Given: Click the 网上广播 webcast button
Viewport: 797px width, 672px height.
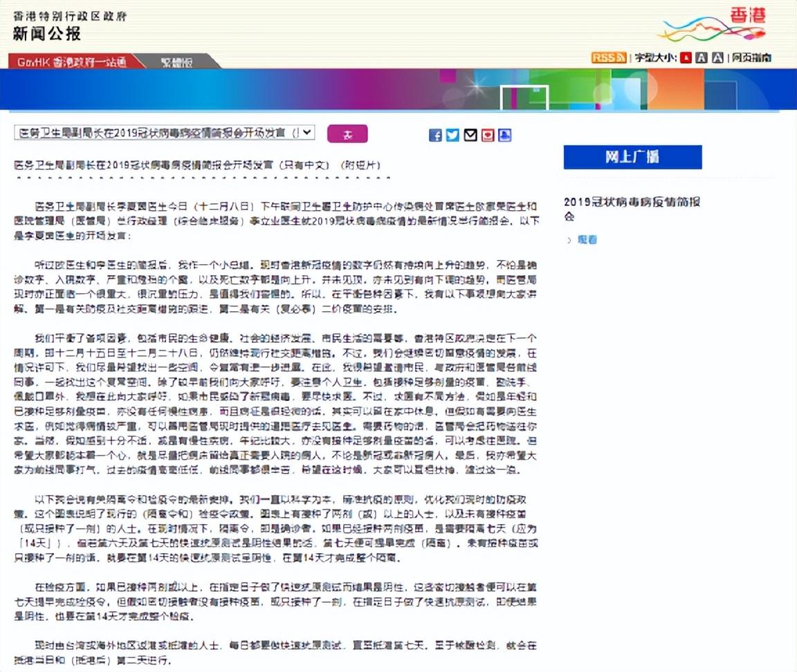Looking at the screenshot, I should [632, 158].
